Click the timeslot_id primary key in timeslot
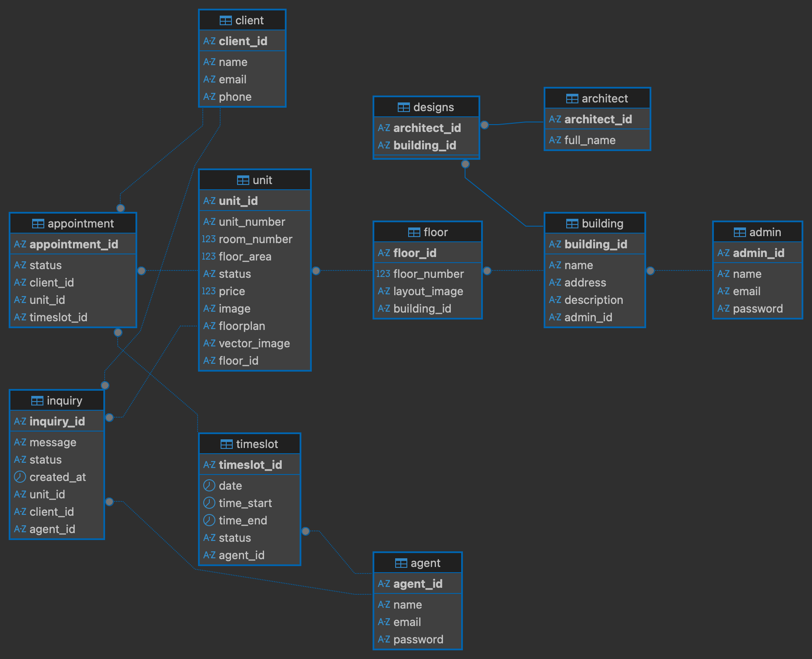 pyautogui.click(x=250, y=465)
